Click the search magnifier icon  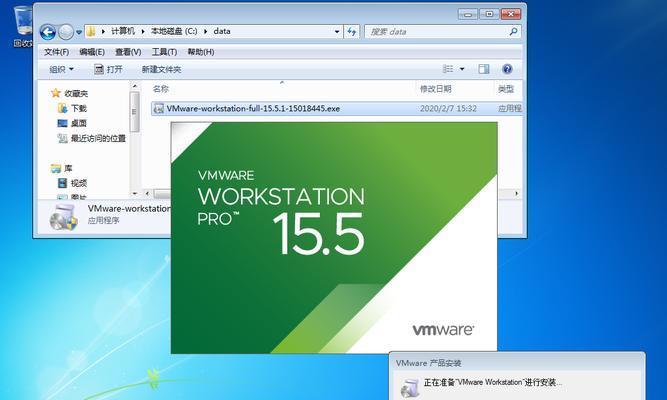[513, 31]
